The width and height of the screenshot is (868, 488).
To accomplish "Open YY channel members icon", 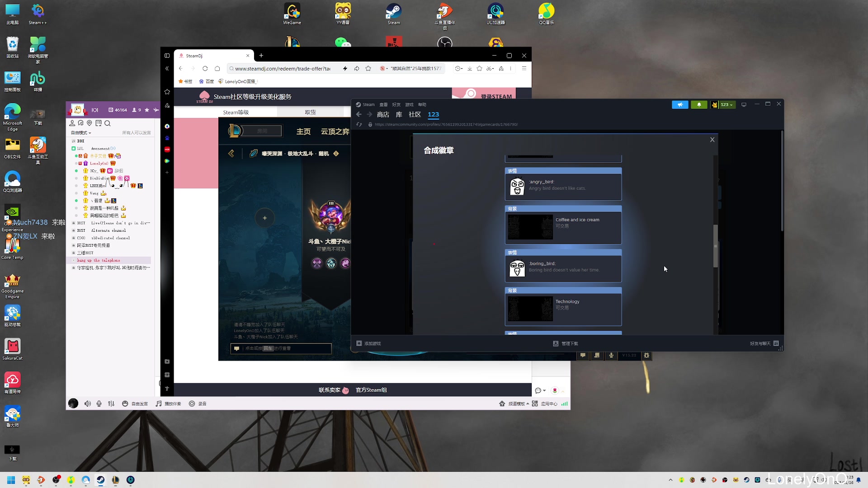I will pyautogui.click(x=72, y=123).
